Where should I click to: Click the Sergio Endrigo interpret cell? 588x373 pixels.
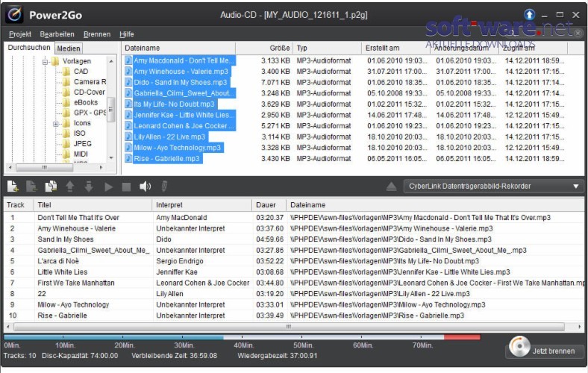[x=180, y=261]
